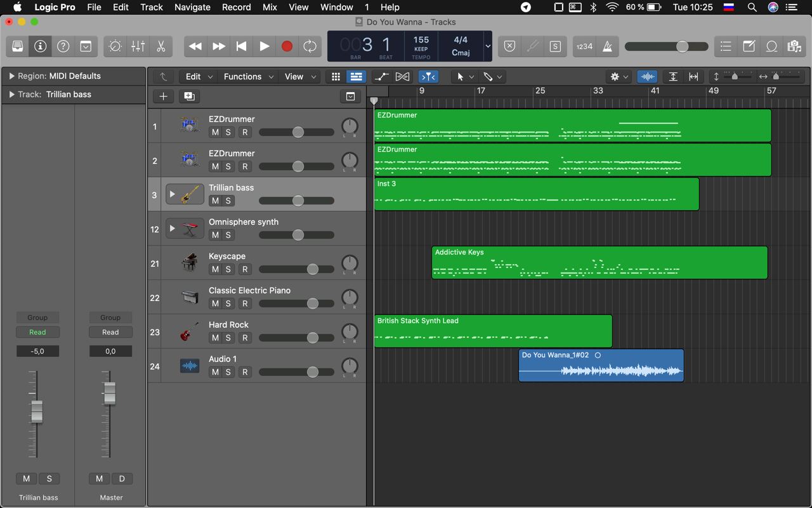Enable the Cycle mode button
This screenshot has height=508, width=812.
click(310, 46)
